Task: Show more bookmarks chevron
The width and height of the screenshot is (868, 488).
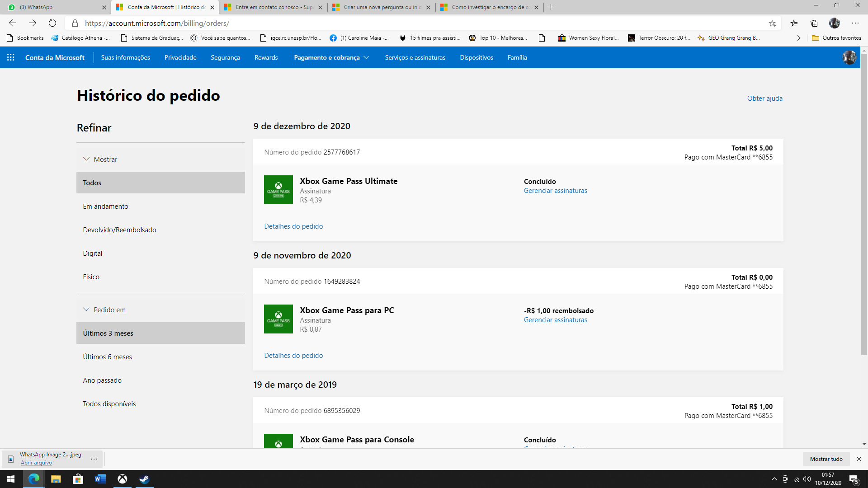Action: pyautogui.click(x=799, y=38)
